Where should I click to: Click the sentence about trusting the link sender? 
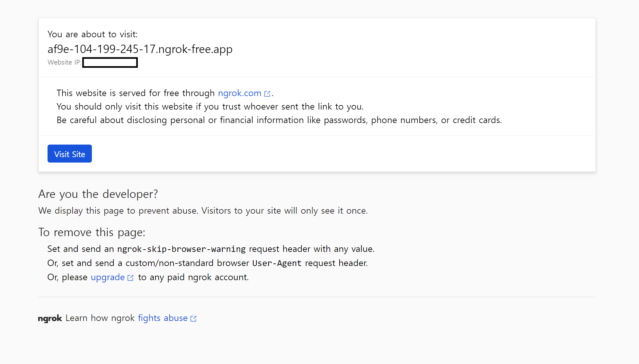pyautogui.click(x=210, y=107)
